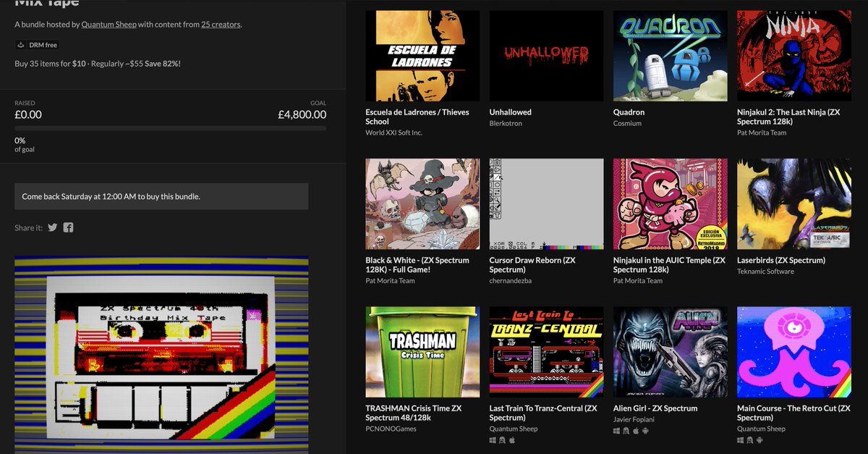This screenshot has width=868, height=454.
Task: Click Windows icon under Alien Girl
Action: point(617,430)
